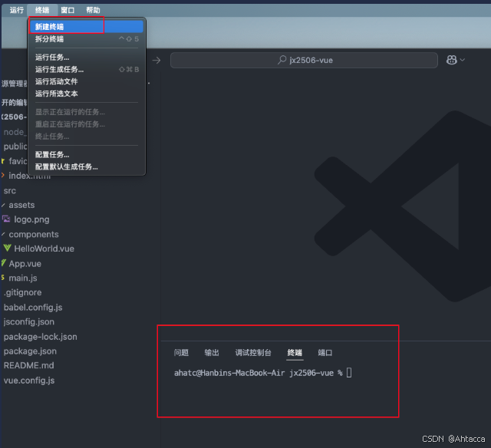Choose 运行活动文件 from the menu
Image resolution: width=491 pixels, height=448 pixels.
click(x=86, y=82)
